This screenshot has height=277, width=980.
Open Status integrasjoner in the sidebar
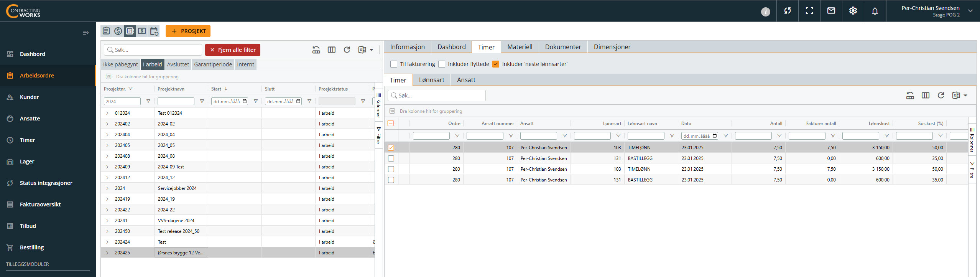click(48, 183)
